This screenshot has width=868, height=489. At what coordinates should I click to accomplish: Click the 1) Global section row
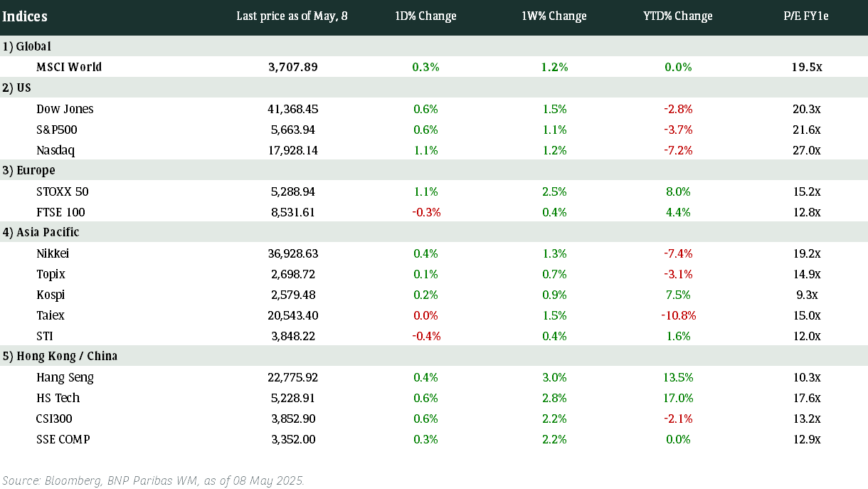pyautogui.click(x=434, y=46)
